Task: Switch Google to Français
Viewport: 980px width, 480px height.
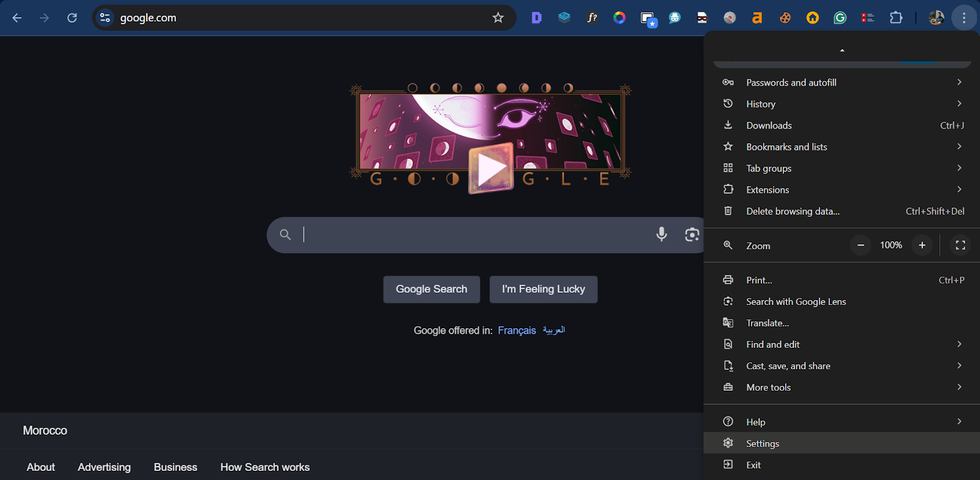Action: [517, 331]
